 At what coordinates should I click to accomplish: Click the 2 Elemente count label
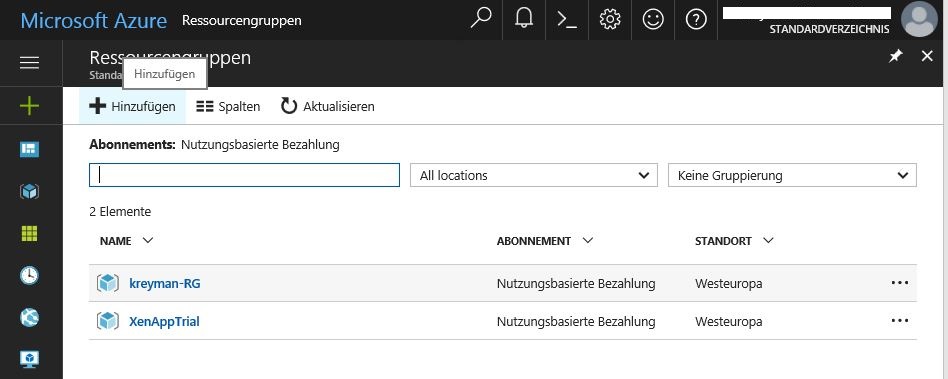(120, 212)
